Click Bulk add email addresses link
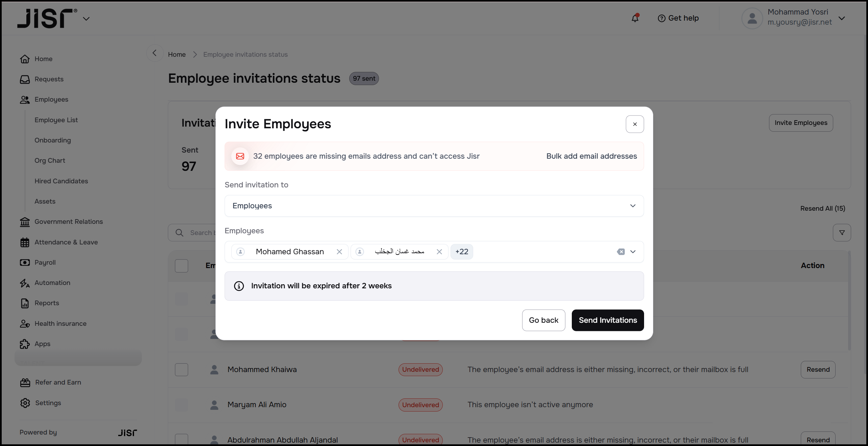Image resolution: width=868 pixels, height=446 pixels. tap(591, 156)
